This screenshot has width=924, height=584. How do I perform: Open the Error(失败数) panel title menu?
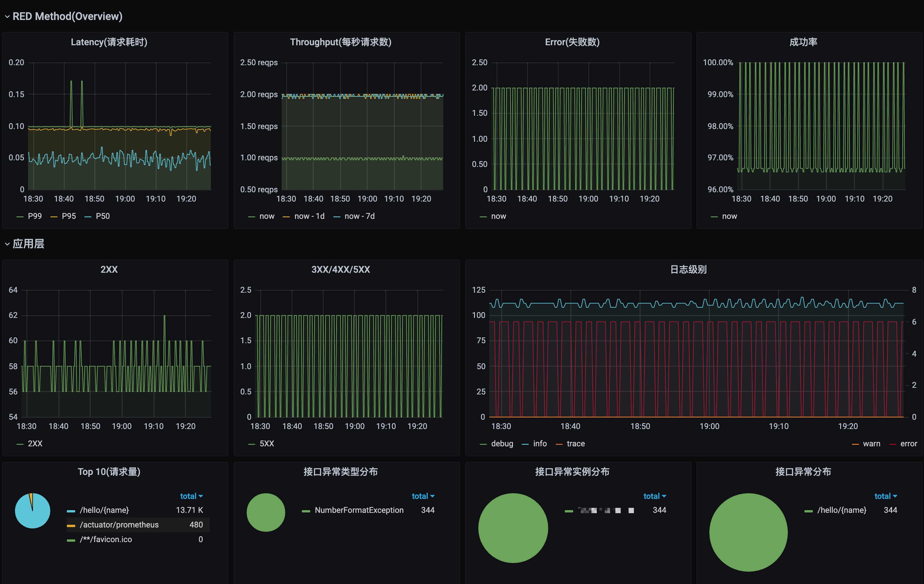[x=572, y=42]
